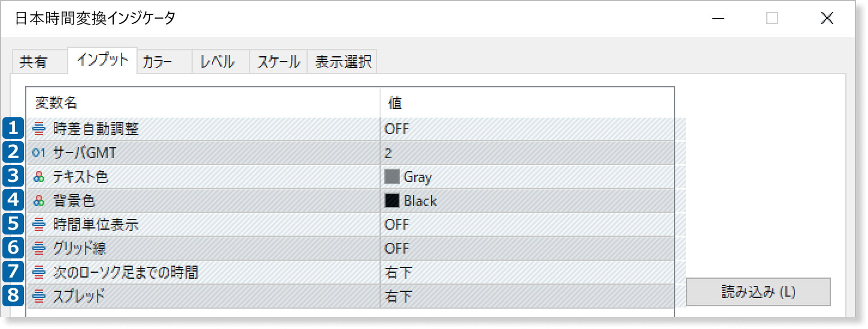Click the integer icon beside サーバGMT
This screenshot has height=329, width=868.
(x=40, y=153)
